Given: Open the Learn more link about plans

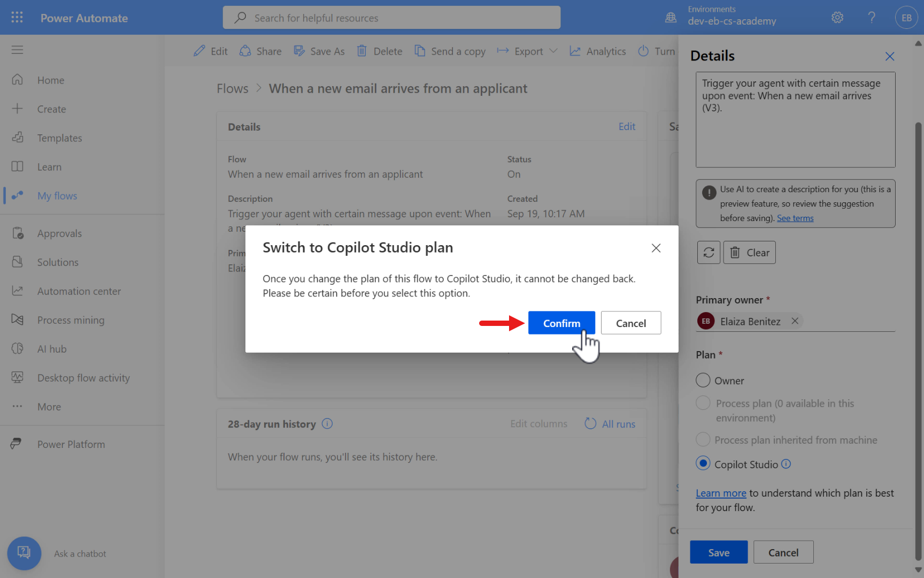Looking at the screenshot, I should [x=721, y=493].
